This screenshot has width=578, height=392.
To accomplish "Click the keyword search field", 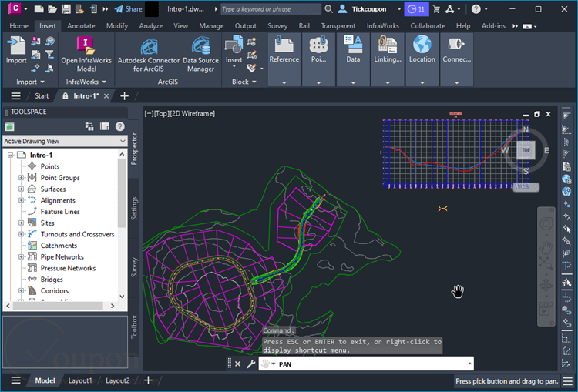I will [271, 9].
